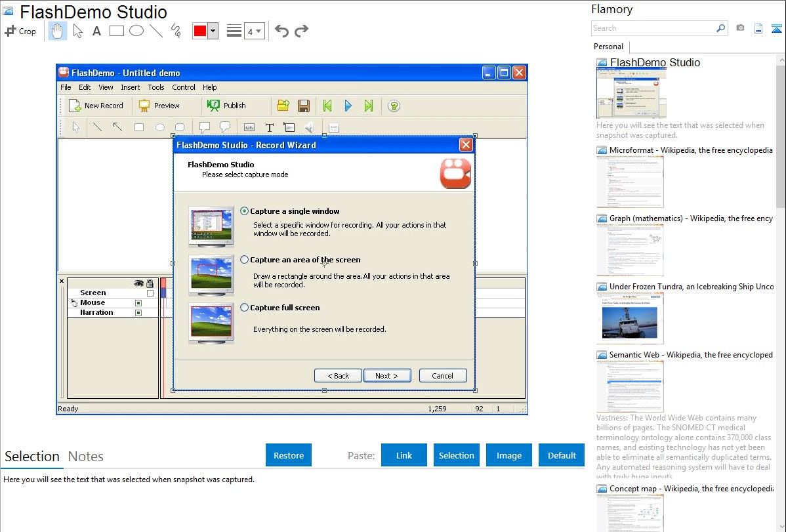Click the eye visibility icon in timeline header

click(138, 283)
